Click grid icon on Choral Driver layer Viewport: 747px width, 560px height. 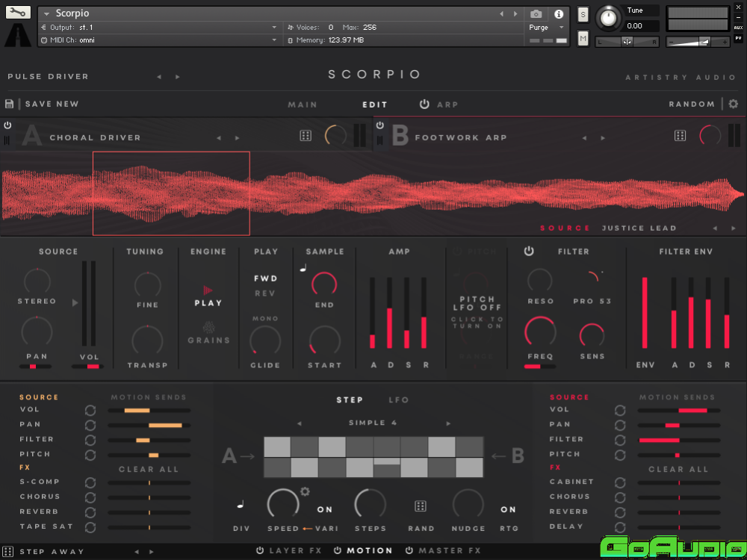click(x=306, y=136)
